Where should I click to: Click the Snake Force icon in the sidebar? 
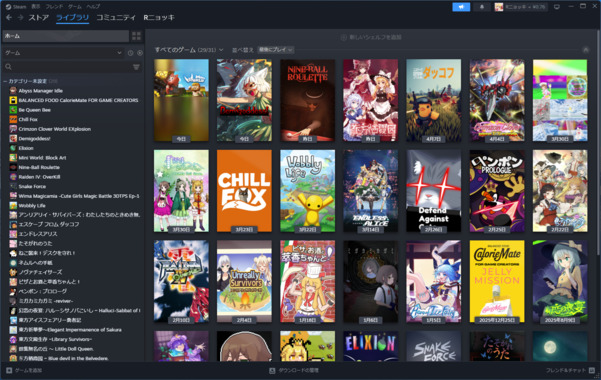(13, 186)
